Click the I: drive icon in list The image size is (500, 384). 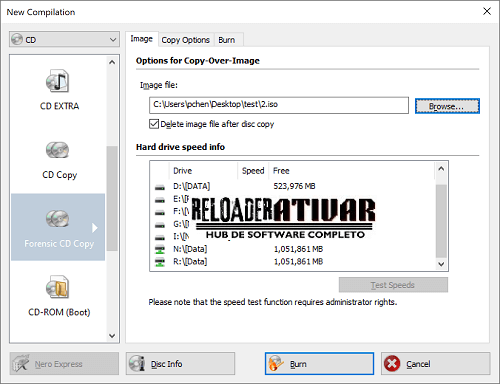tap(160, 237)
